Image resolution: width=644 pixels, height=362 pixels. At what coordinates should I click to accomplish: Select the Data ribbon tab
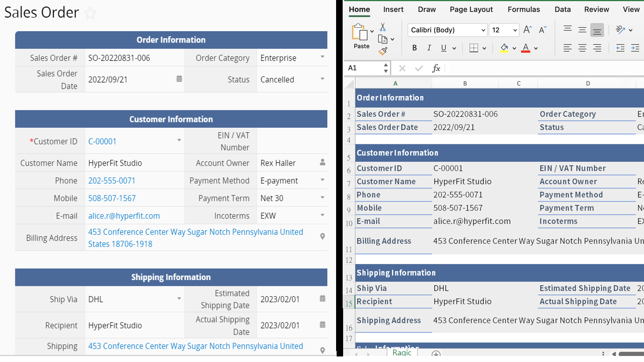point(562,9)
